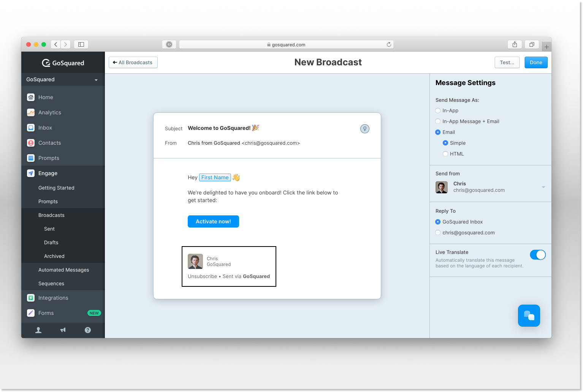Select HTML email format
The width and height of the screenshot is (583, 392).
[445, 154]
